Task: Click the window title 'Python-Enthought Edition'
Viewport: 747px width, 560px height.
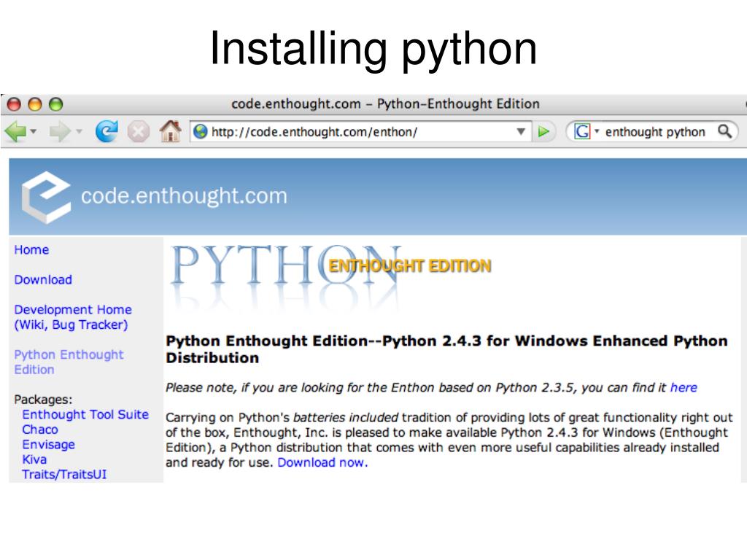Action: [458, 104]
